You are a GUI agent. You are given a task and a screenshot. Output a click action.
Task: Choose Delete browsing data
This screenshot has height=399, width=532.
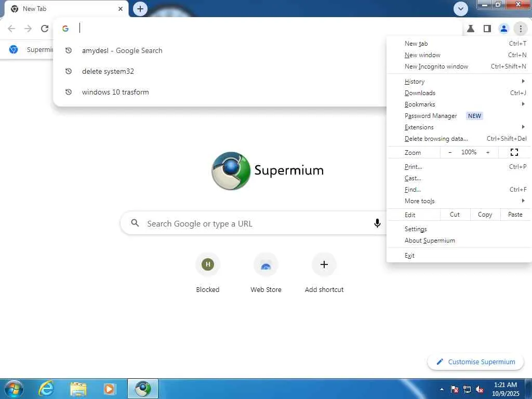pos(459,138)
